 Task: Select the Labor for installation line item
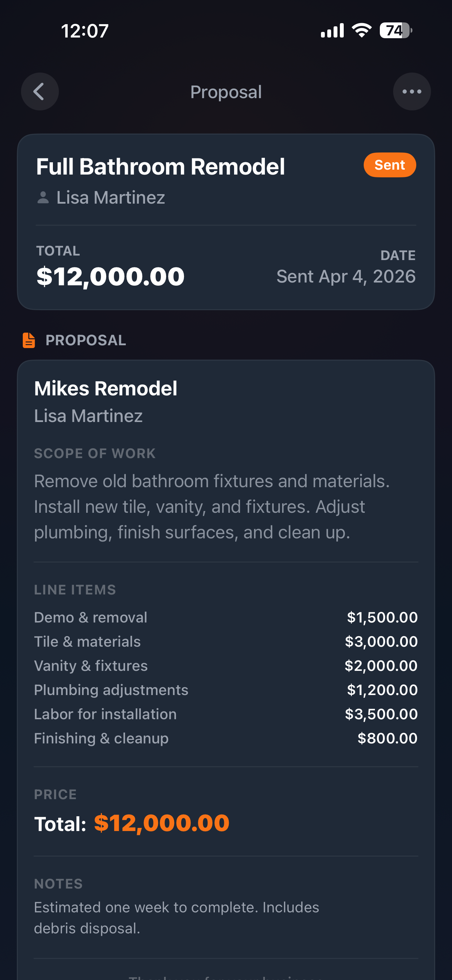point(105,714)
